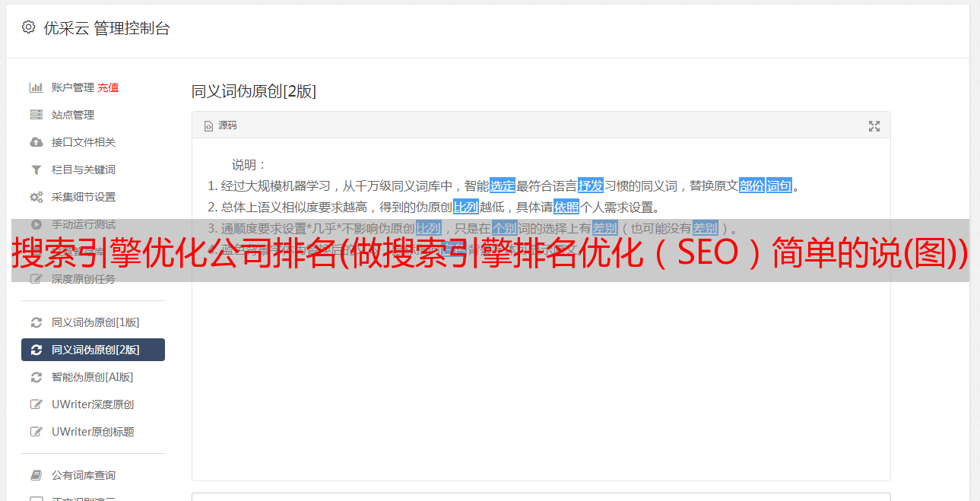This screenshot has height=501, width=980.
Task: Toggle 源码 source view in editor
Action: (220, 125)
